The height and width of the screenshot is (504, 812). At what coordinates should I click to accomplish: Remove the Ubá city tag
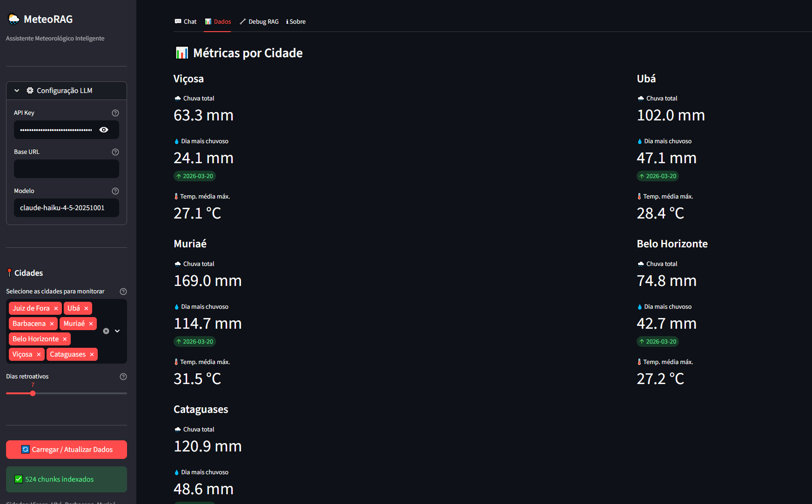[86, 308]
